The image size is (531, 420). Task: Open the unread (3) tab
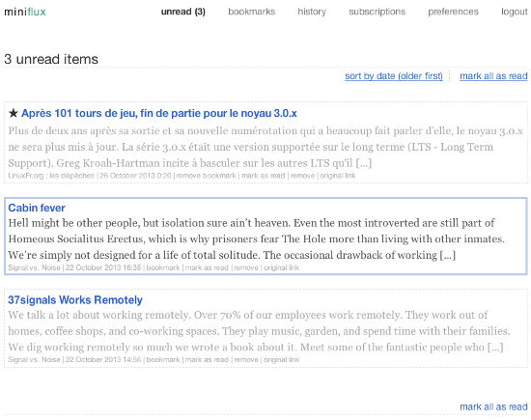click(183, 12)
